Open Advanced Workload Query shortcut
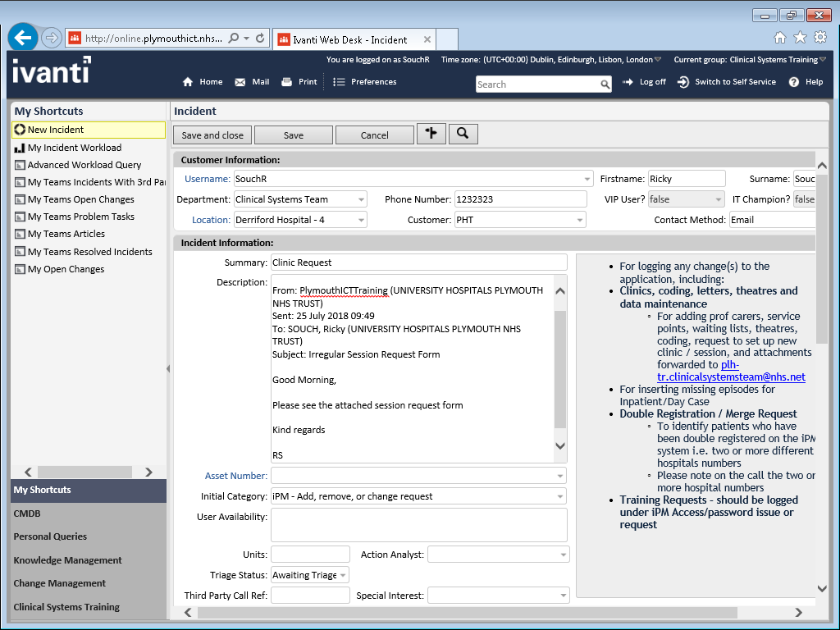The width and height of the screenshot is (840, 630). click(84, 165)
